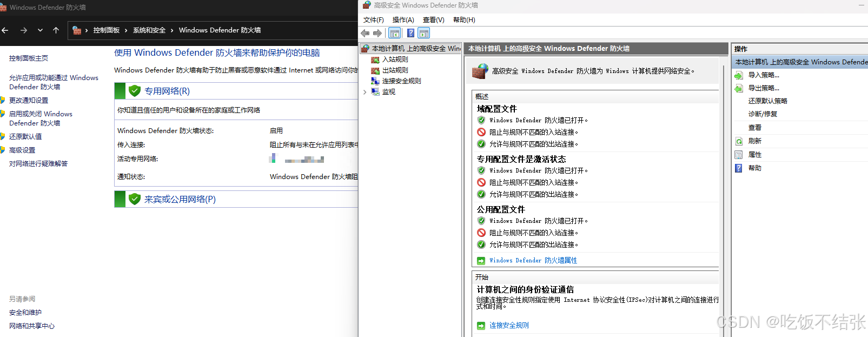The height and width of the screenshot is (337, 868).
Task: Click the export policy icon in actions pane
Action: pos(739,88)
